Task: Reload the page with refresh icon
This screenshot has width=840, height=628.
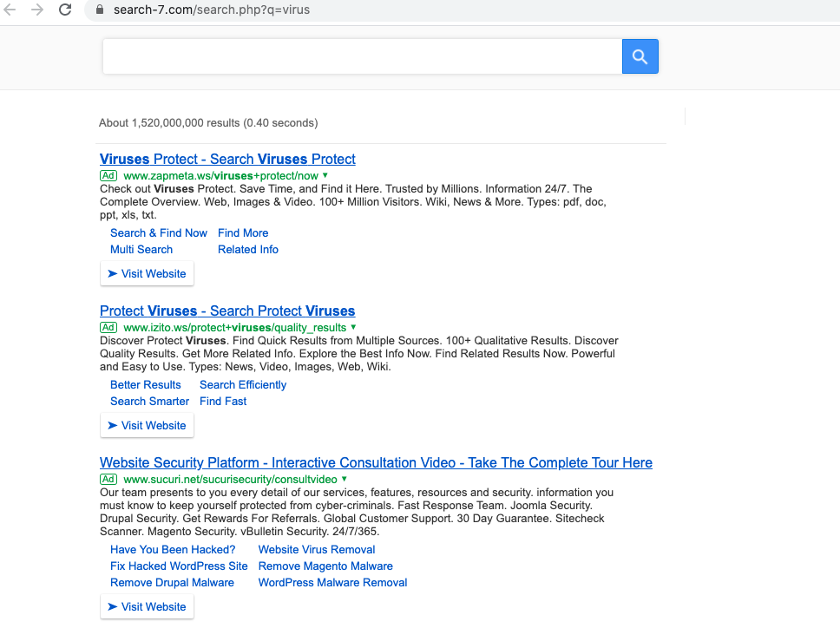Action: pyautogui.click(x=65, y=10)
